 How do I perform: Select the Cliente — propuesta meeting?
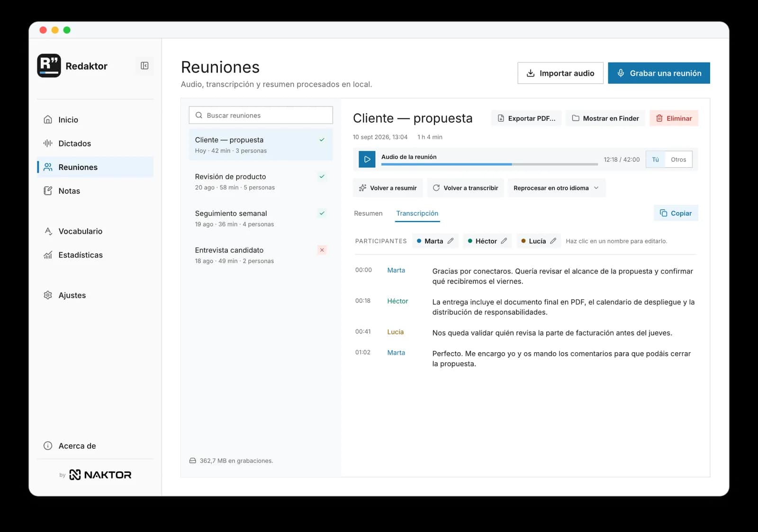click(261, 145)
